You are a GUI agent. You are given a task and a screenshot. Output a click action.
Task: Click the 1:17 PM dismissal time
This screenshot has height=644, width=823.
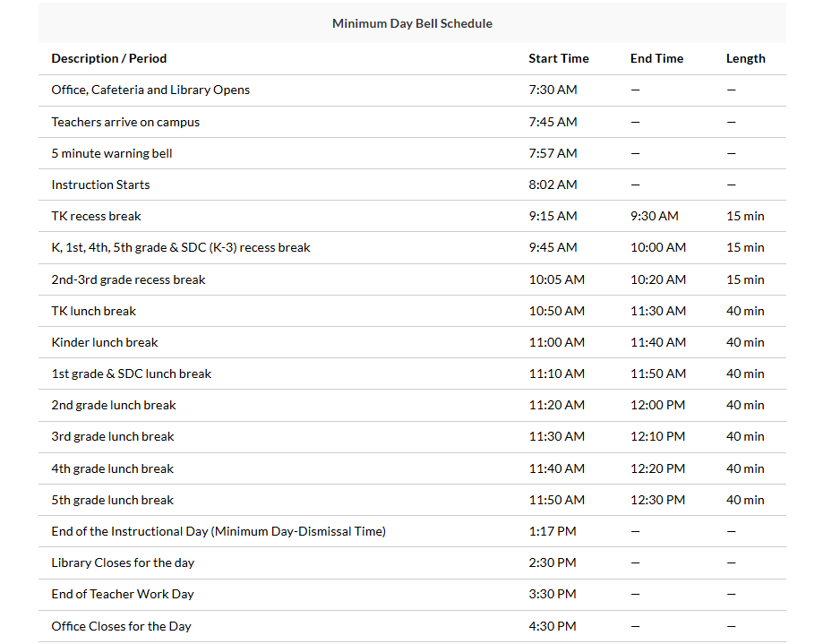coord(553,531)
